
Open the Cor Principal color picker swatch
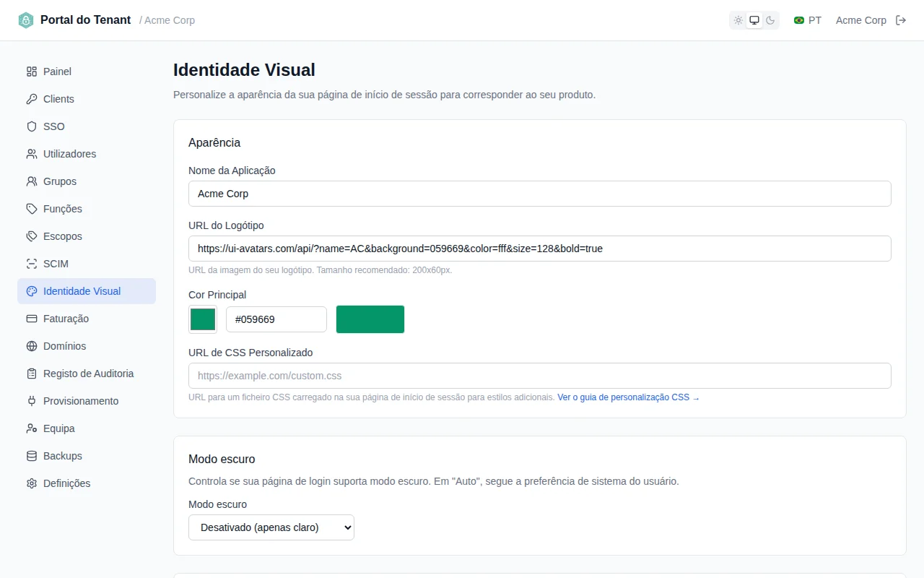tap(203, 319)
